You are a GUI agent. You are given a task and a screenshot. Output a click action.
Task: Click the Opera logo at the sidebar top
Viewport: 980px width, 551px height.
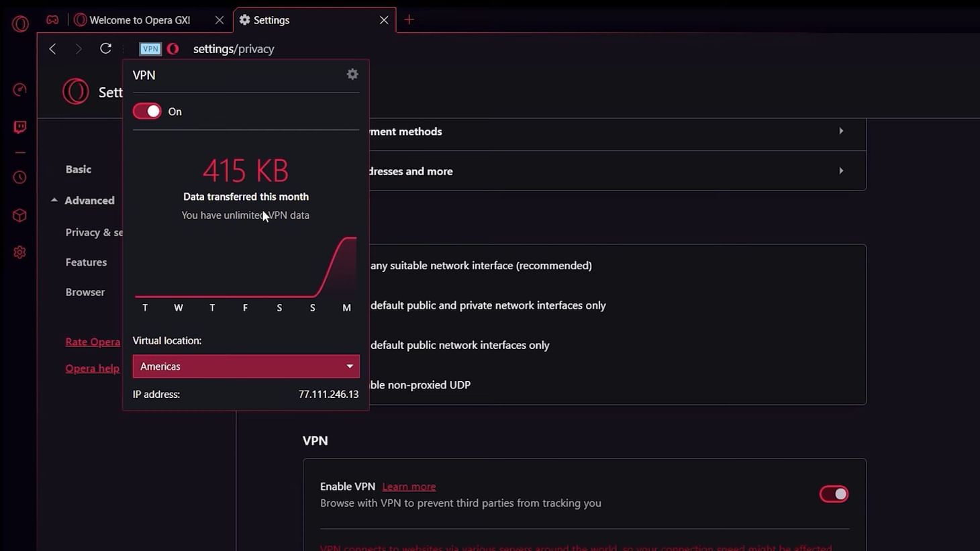[19, 23]
